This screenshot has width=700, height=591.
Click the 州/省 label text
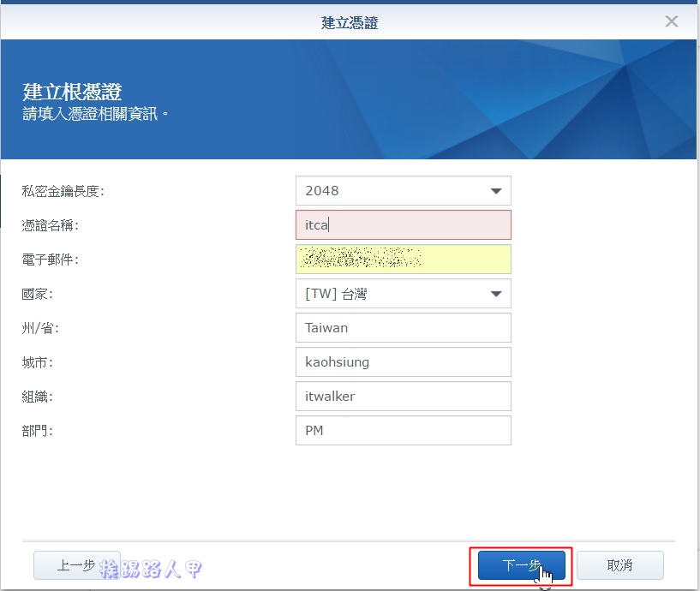click(x=40, y=328)
